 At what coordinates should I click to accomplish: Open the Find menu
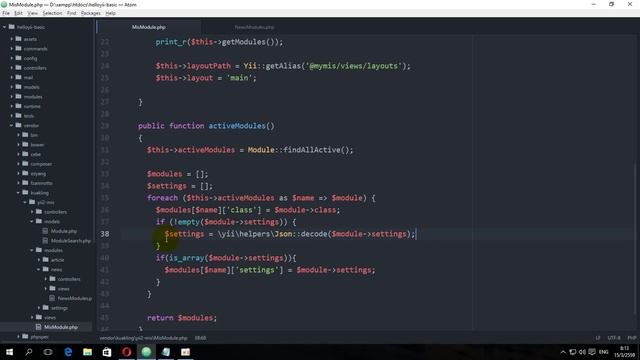(71, 13)
